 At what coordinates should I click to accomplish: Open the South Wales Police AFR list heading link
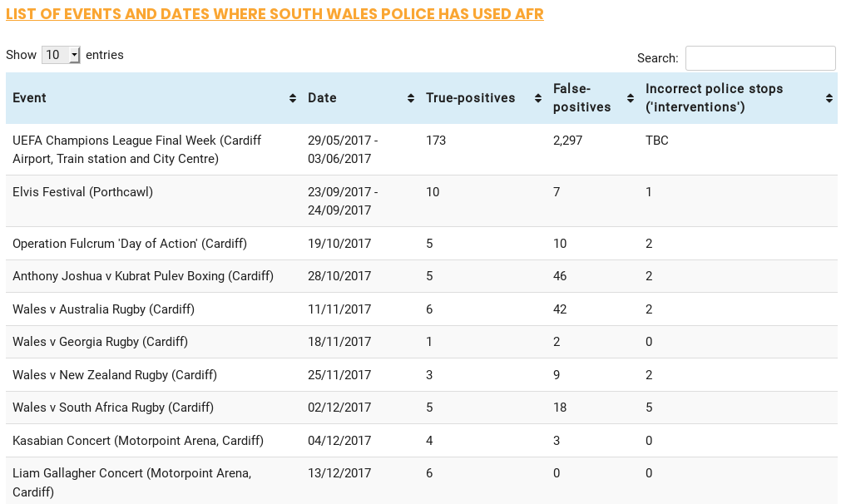click(275, 14)
